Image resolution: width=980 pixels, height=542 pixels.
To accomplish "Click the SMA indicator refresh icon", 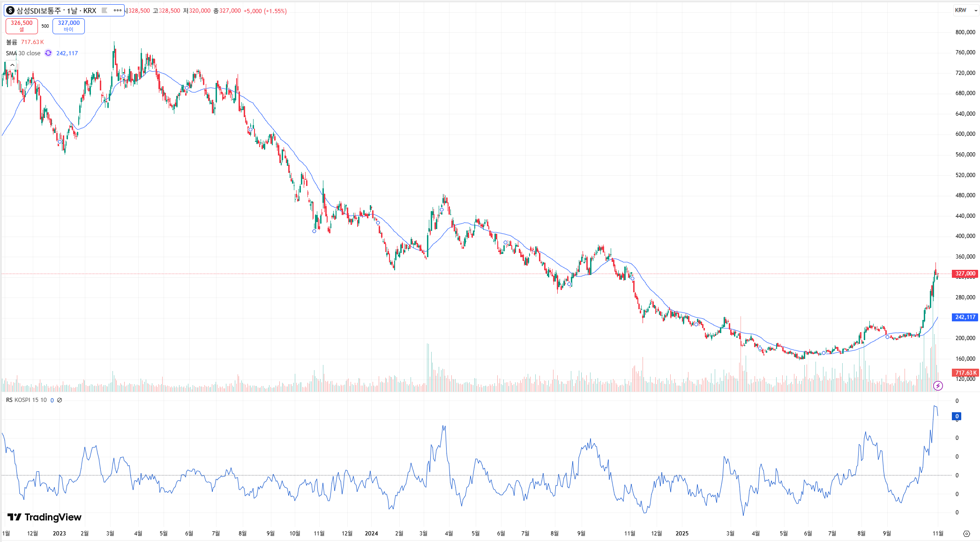I will click(48, 53).
